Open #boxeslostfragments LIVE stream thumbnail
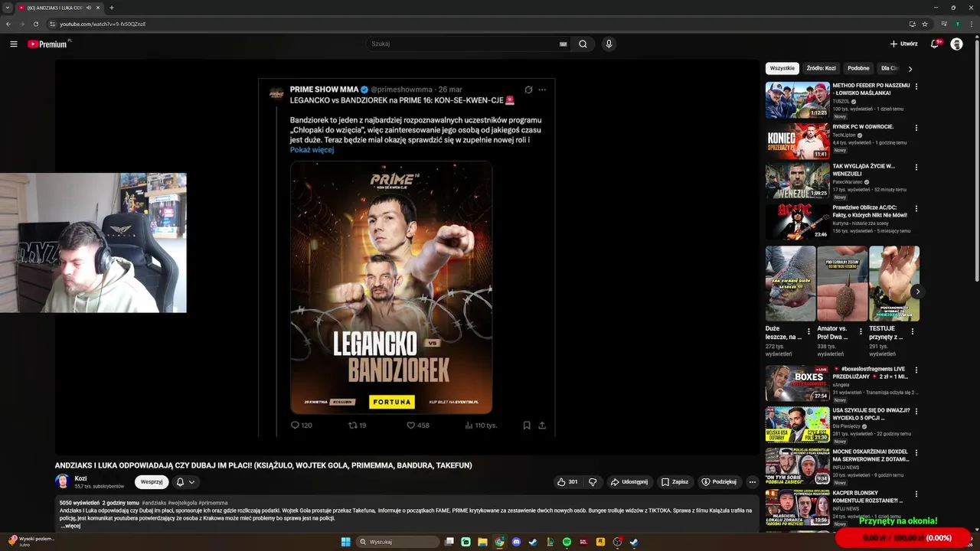 click(x=797, y=383)
